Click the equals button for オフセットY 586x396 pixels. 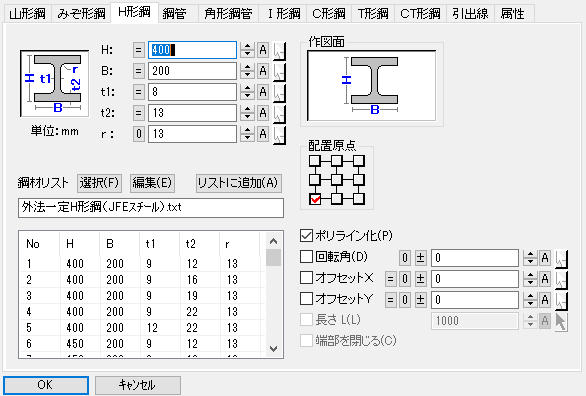point(391,300)
